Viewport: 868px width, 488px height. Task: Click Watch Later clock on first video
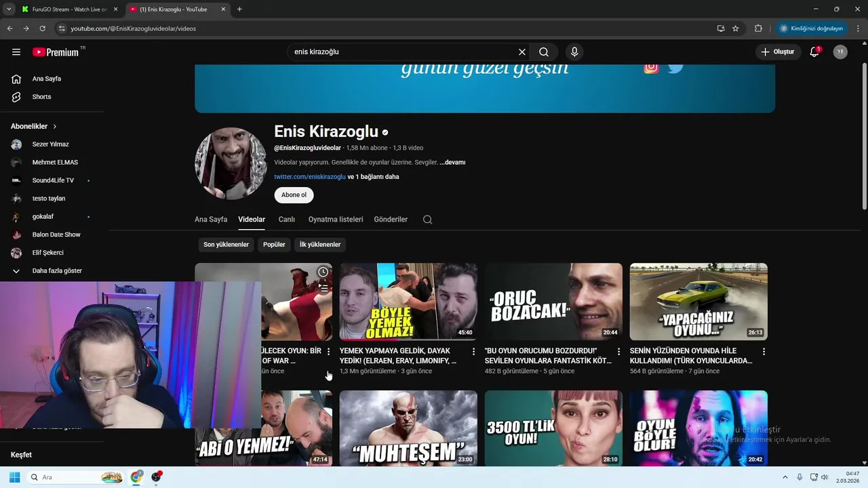click(323, 272)
